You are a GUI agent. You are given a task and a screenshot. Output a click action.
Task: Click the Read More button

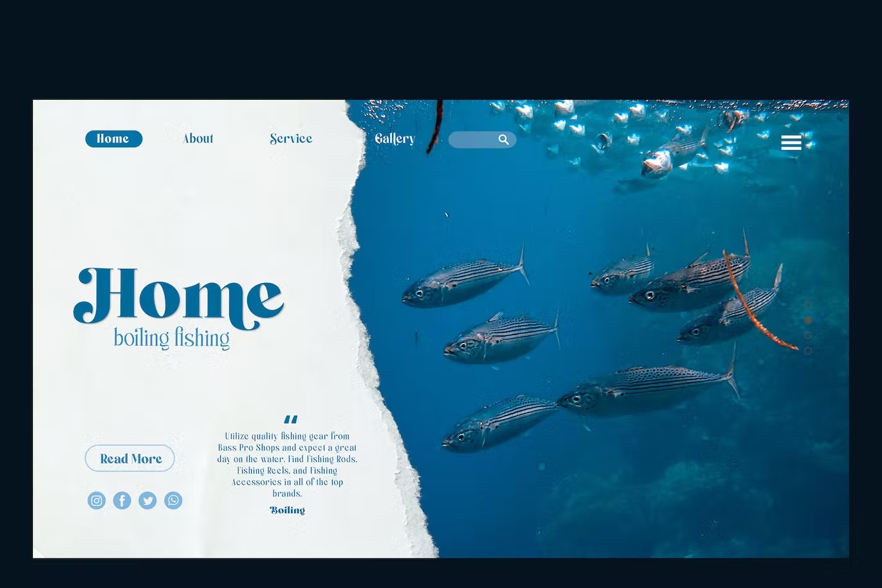pos(130,459)
